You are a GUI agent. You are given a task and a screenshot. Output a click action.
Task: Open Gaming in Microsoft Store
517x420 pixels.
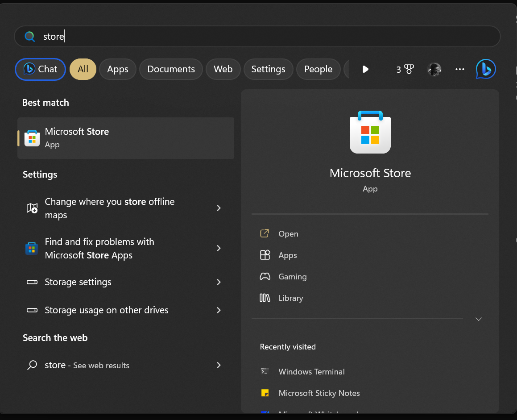[292, 277]
